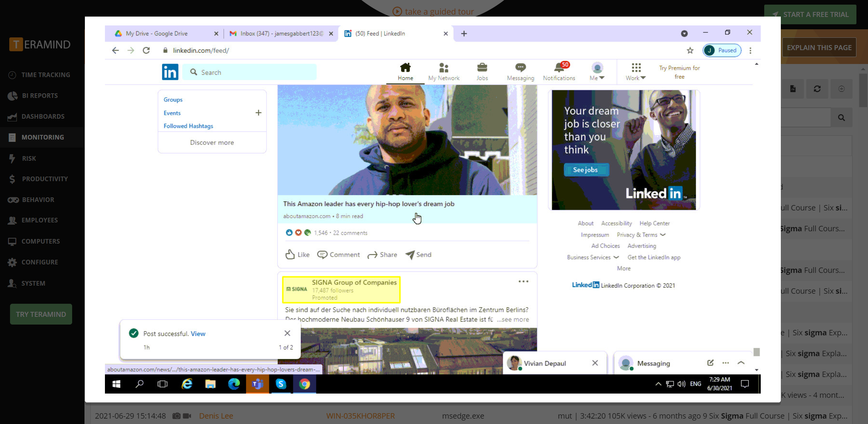Expand SIGNA post with see more
Screen dimensions: 868x424
point(513,320)
